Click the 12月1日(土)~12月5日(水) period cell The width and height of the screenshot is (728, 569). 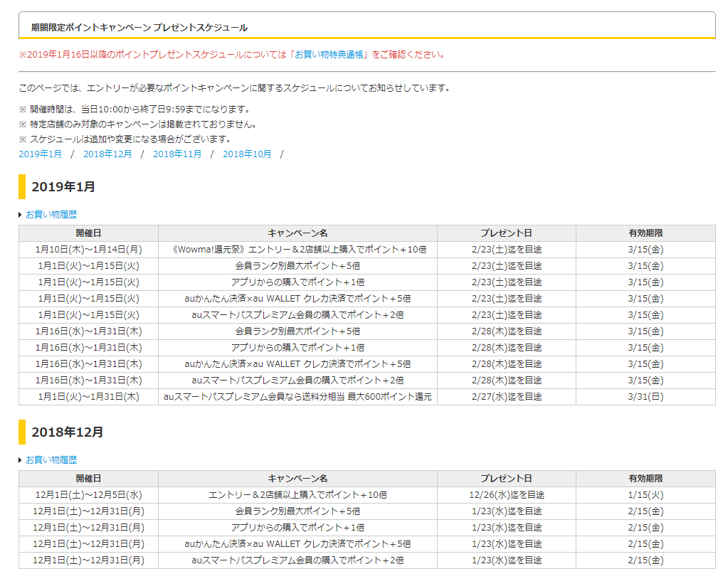click(x=88, y=495)
